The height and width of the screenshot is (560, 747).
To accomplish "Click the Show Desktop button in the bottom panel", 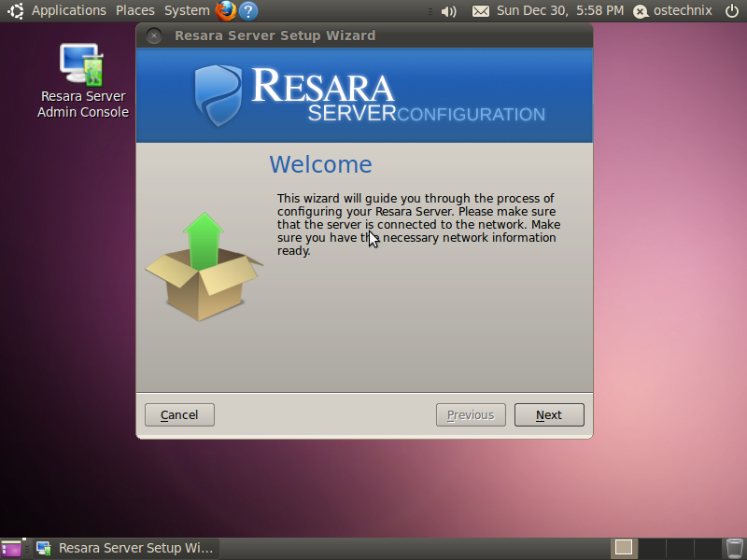I will coord(11,549).
